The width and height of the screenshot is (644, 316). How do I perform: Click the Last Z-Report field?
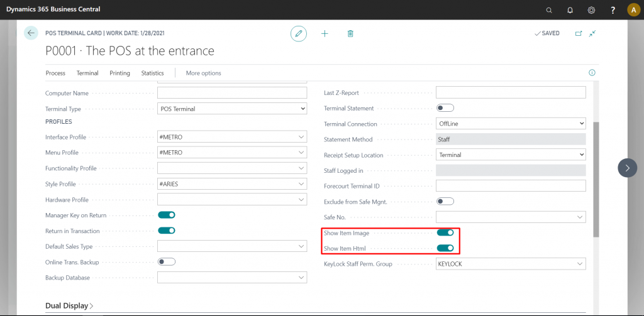pyautogui.click(x=511, y=92)
